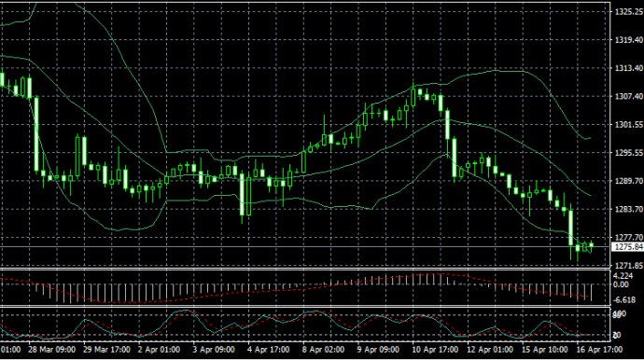Select the 8 Apr 02:00 time marker
The height and width of the screenshot is (360, 644).
(x=323, y=350)
